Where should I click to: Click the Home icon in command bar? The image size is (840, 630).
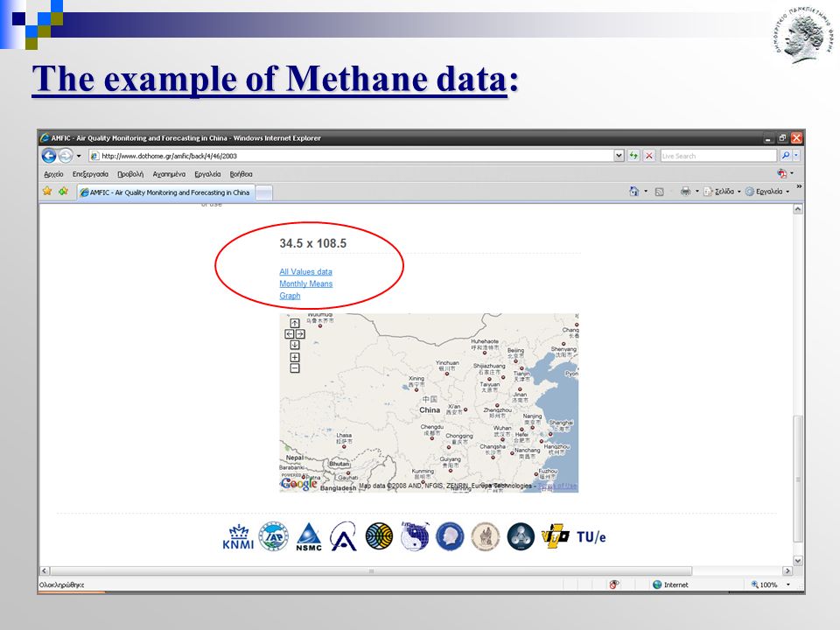[633, 192]
